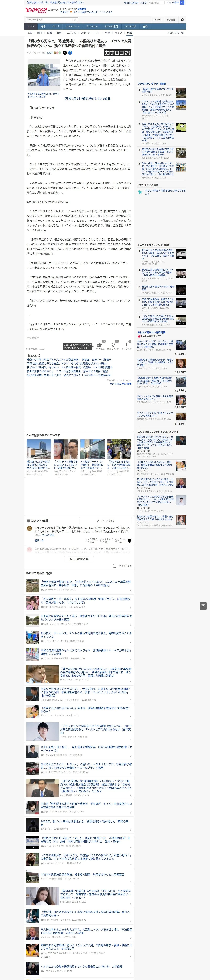Click the カナロコ 神奈川新聞 logo
The width and height of the screenshot is (210, 980).
(x=117, y=53)
